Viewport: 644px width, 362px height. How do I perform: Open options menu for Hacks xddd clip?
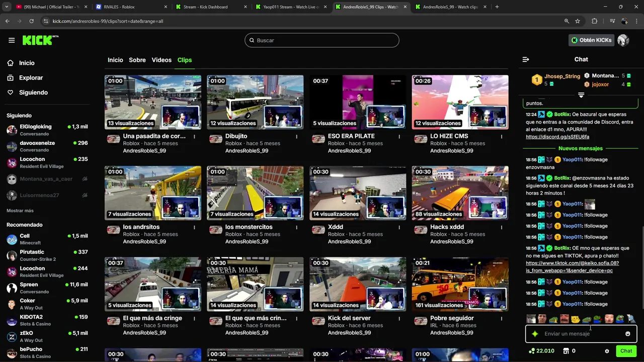[x=502, y=228]
